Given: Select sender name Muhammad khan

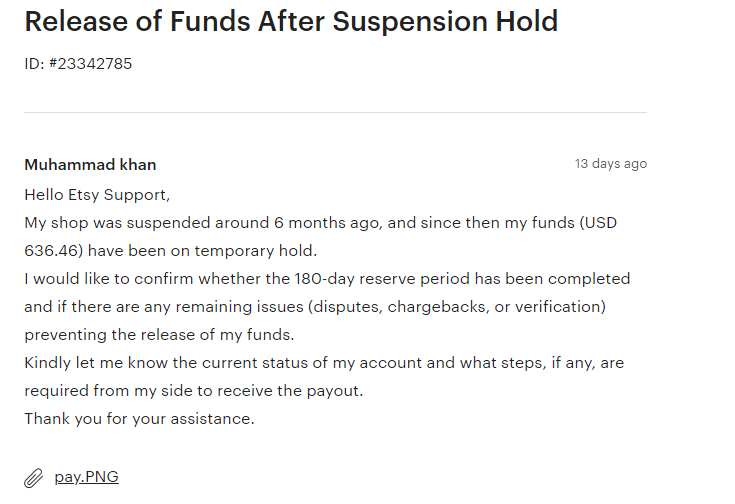Looking at the screenshot, I should click(90, 165).
